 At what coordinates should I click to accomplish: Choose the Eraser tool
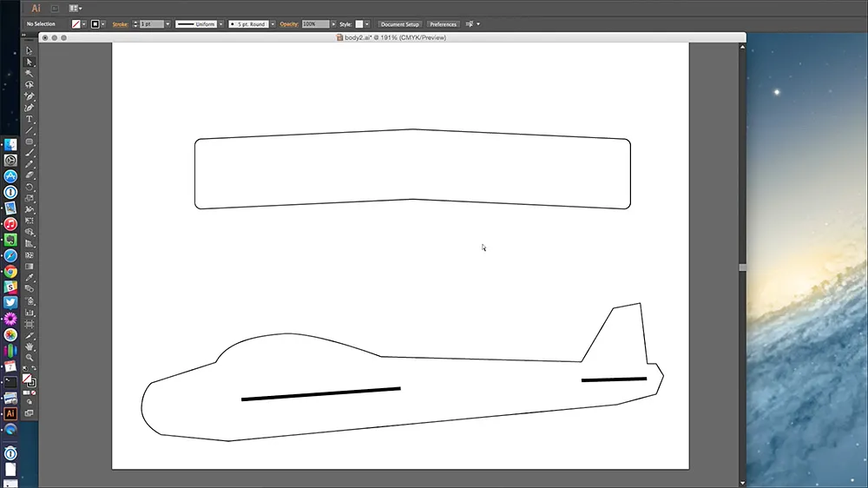click(29, 175)
